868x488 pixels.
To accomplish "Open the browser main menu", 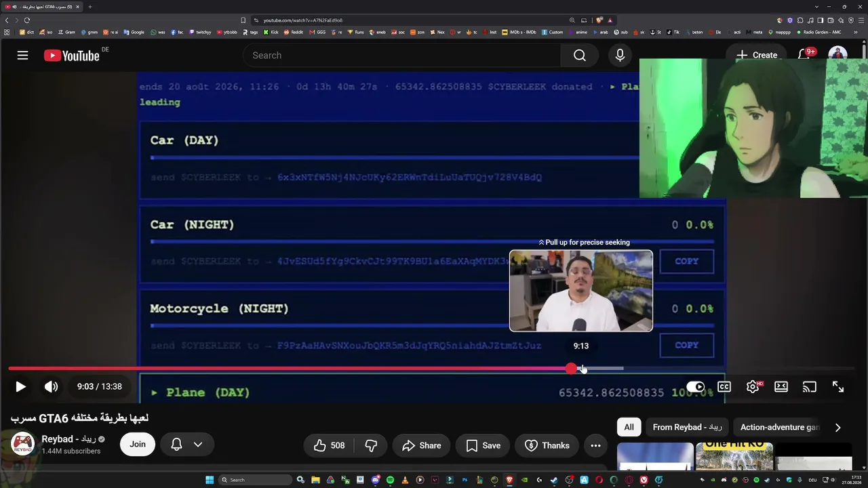I will click(x=861, y=20).
